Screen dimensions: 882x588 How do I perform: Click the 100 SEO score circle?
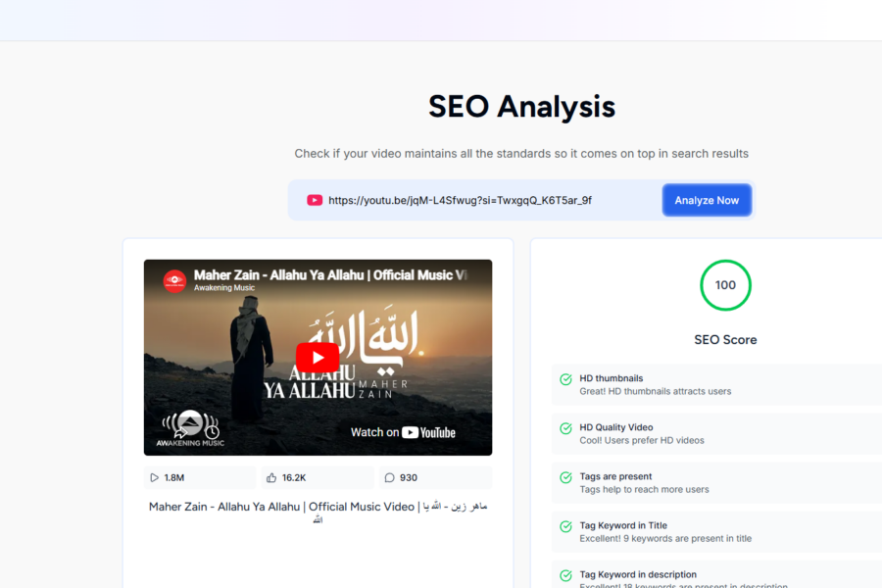[725, 285]
